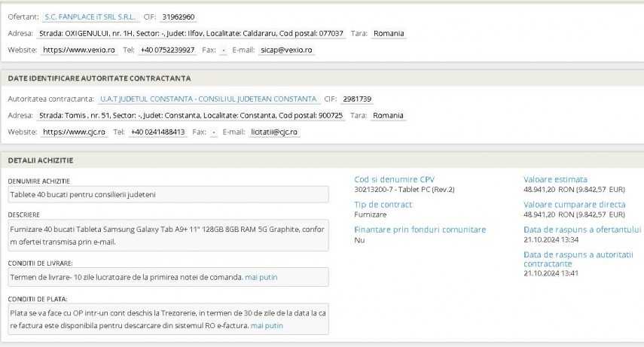Image resolution: width=644 pixels, height=347 pixels.
Task: Click the 'Cod si denumire CPV' label
Action: (x=394, y=179)
